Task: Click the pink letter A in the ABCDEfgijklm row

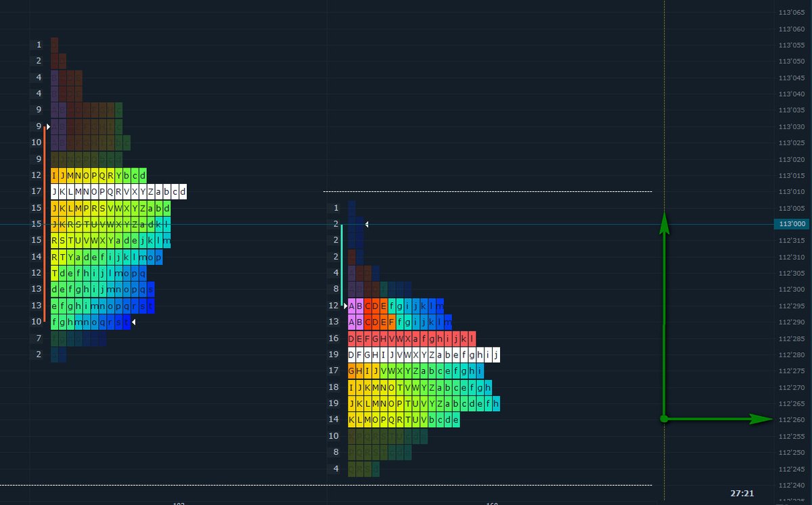Action: pos(352,306)
